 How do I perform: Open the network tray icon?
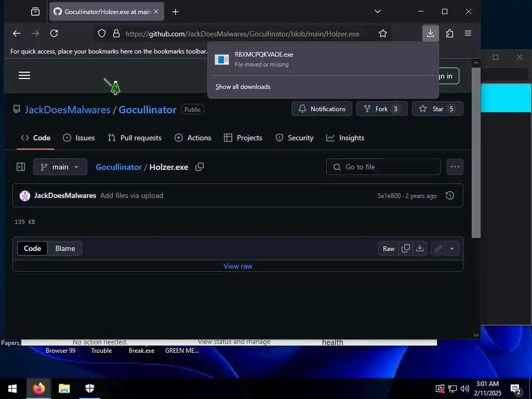453,389
